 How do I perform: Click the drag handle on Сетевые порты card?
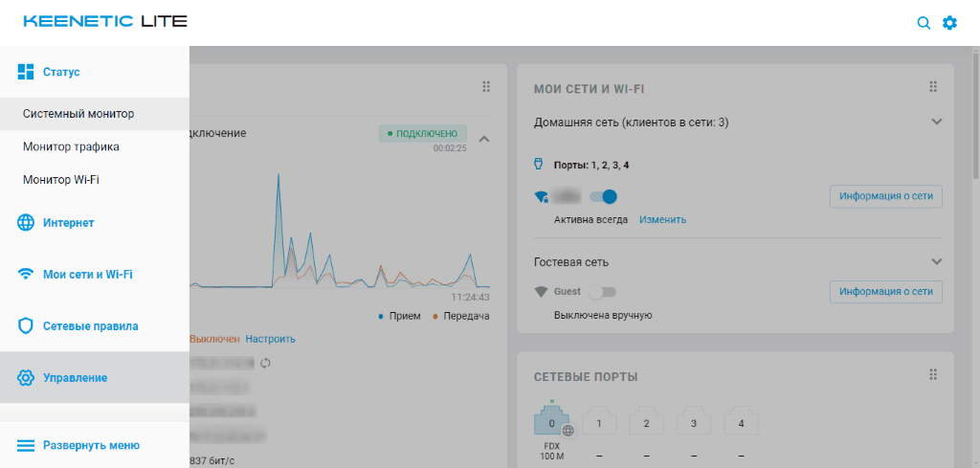click(x=933, y=375)
